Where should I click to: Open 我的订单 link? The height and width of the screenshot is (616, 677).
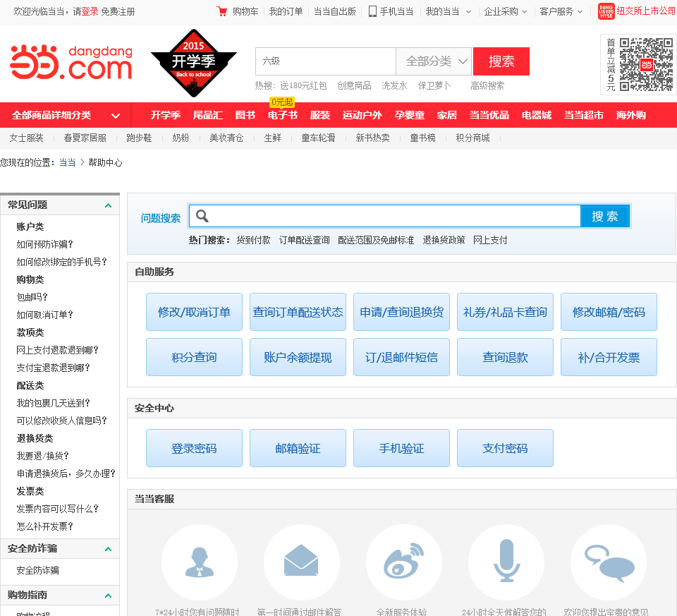pyautogui.click(x=286, y=12)
